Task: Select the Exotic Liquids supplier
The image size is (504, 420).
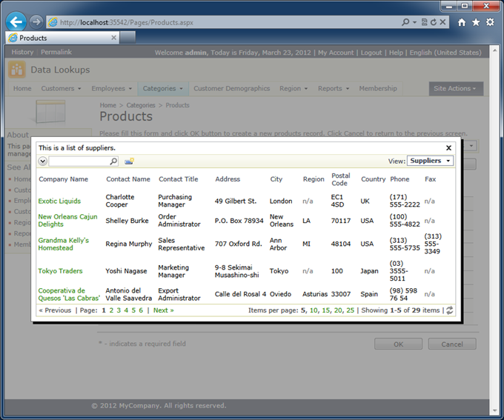Action: [59, 201]
